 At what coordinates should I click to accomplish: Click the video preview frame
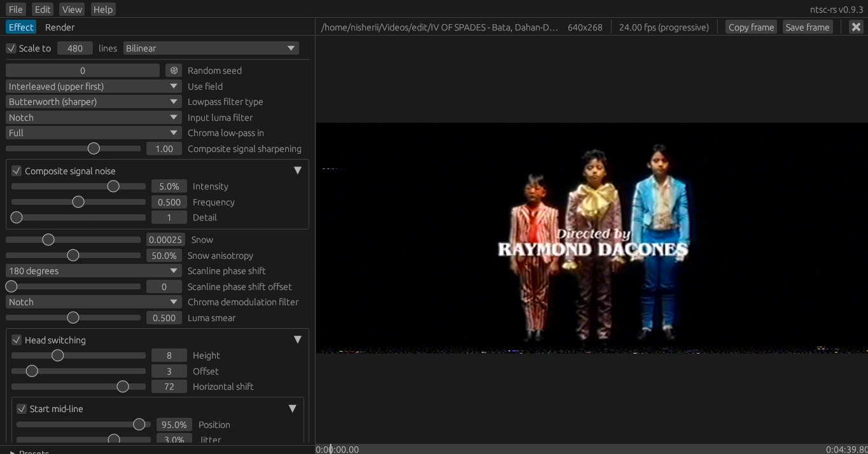coord(592,238)
